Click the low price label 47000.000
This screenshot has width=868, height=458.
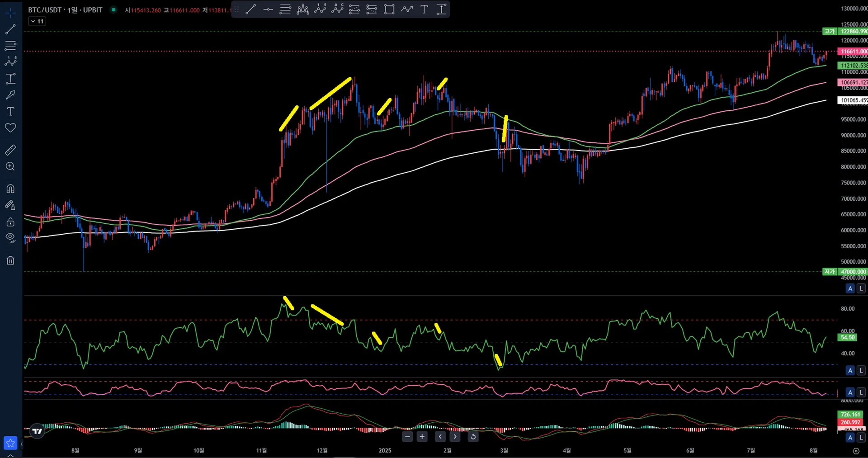(853, 272)
